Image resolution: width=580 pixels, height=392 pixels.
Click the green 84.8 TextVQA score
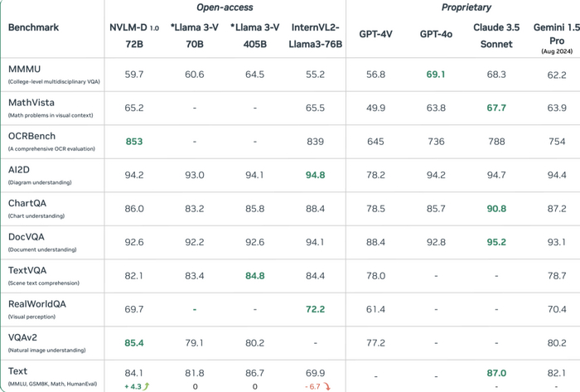point(255,276)
